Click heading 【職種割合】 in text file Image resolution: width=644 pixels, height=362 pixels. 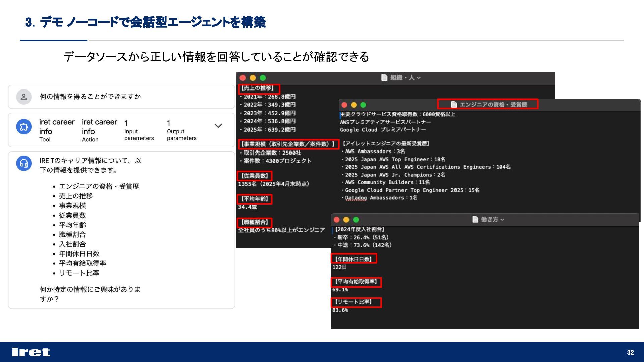tap(255, 222)
